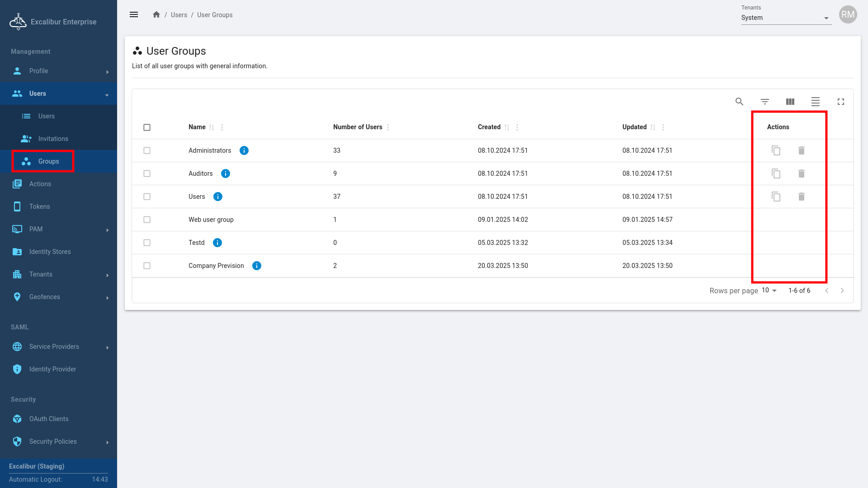This screenshot has height=488, width=868.
Task: Click the hamburger menu icon
Action: coord(134,14)
